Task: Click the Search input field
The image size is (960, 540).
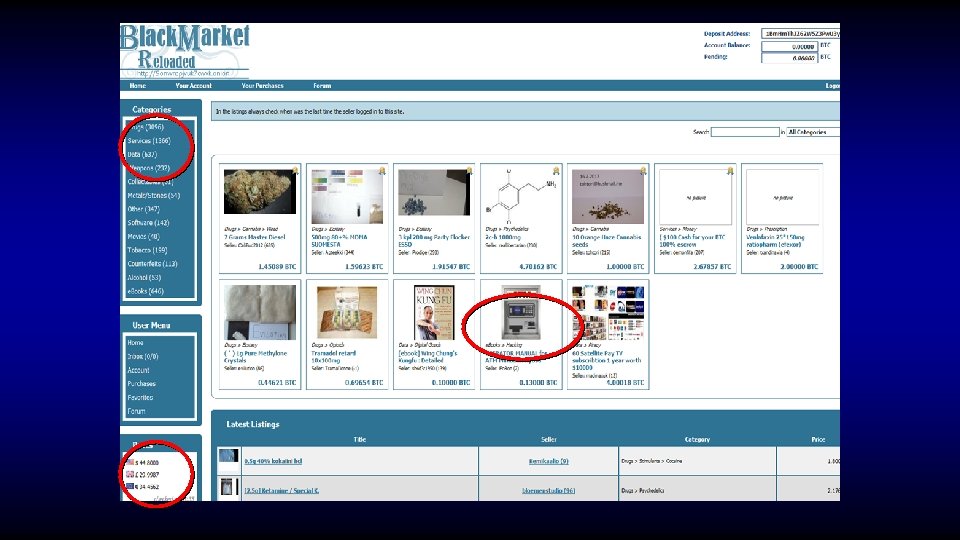Action: tap(745, 132)
